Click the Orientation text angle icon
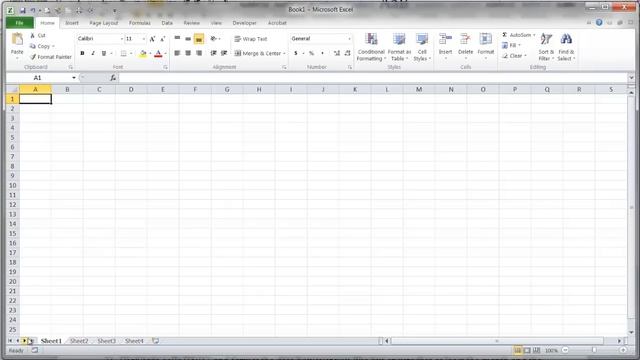 point(213,39)
